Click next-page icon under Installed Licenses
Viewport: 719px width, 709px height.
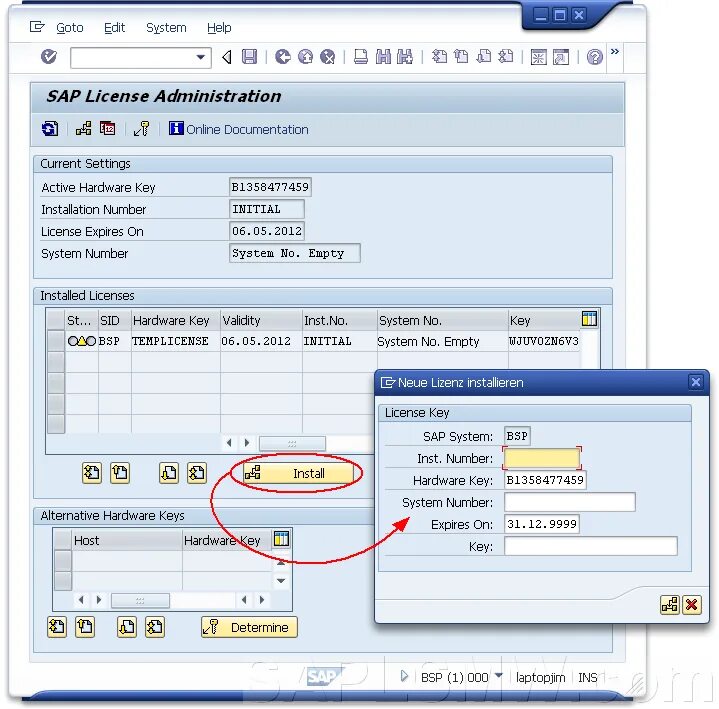169,473
